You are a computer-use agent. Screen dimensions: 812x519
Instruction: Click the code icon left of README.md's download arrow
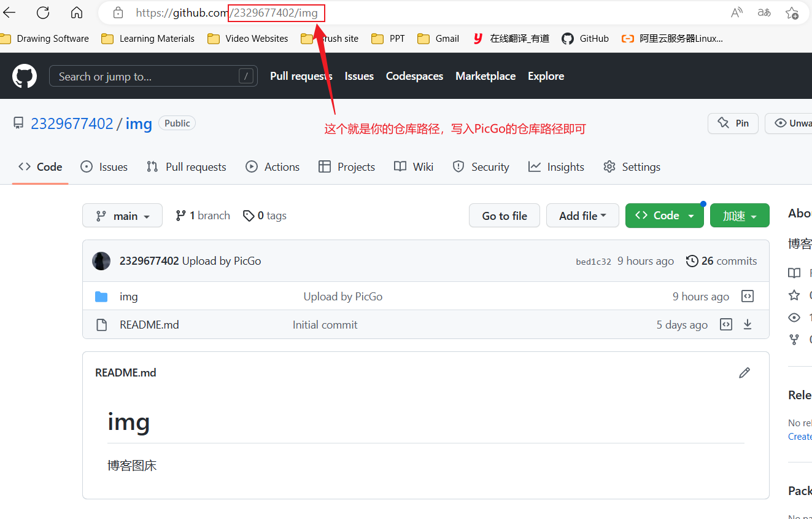(x=726, y=324)
